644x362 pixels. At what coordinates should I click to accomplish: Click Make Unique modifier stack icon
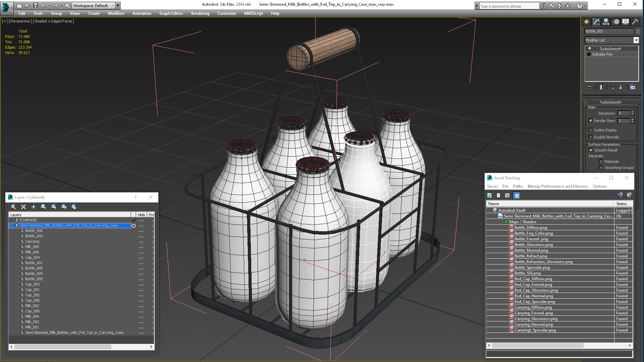[x=612, y=87]
